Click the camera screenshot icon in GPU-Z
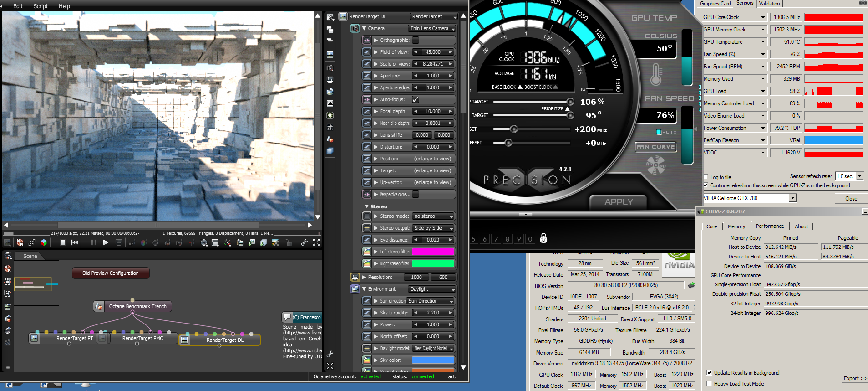This screenshot has height=391, width=868. (x=863, y=3)
